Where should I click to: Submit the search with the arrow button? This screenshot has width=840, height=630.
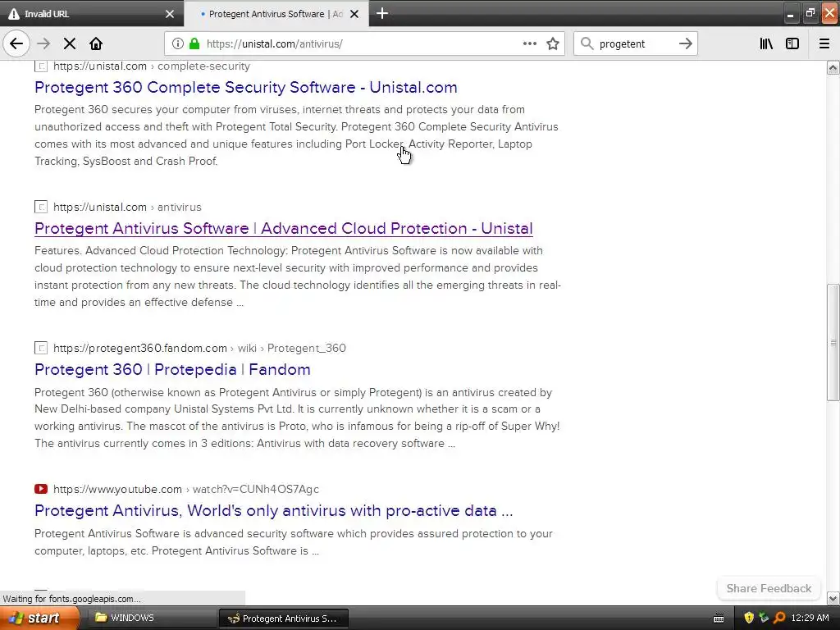click(685, 44)
